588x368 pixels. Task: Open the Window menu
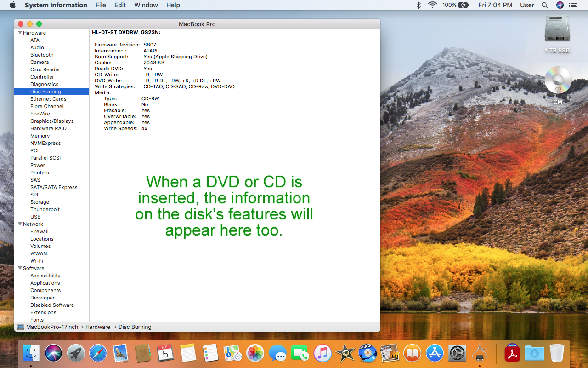click(146, 5)
